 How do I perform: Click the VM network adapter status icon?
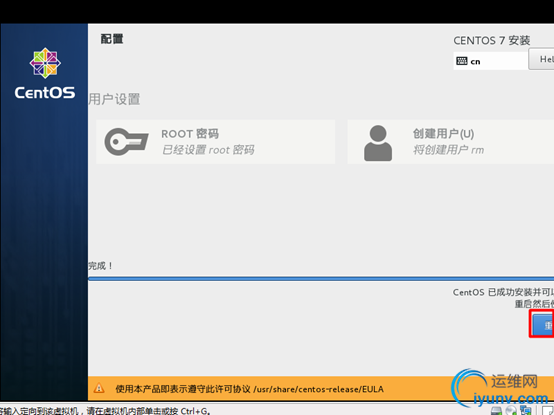525,410
